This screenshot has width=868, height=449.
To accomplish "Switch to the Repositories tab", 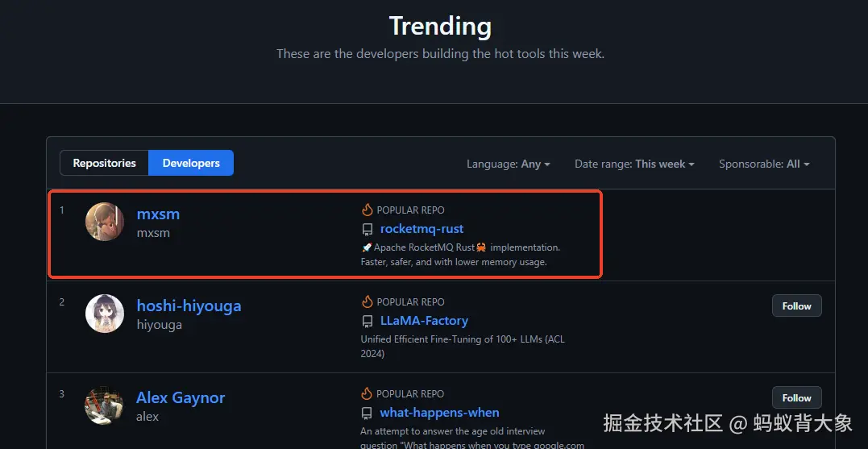I will 105,163.
